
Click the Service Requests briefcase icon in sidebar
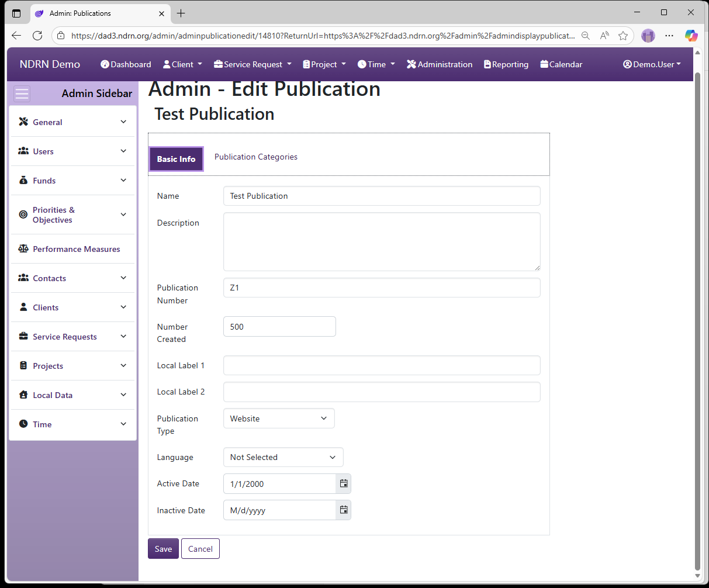click(x=23, y=337)
